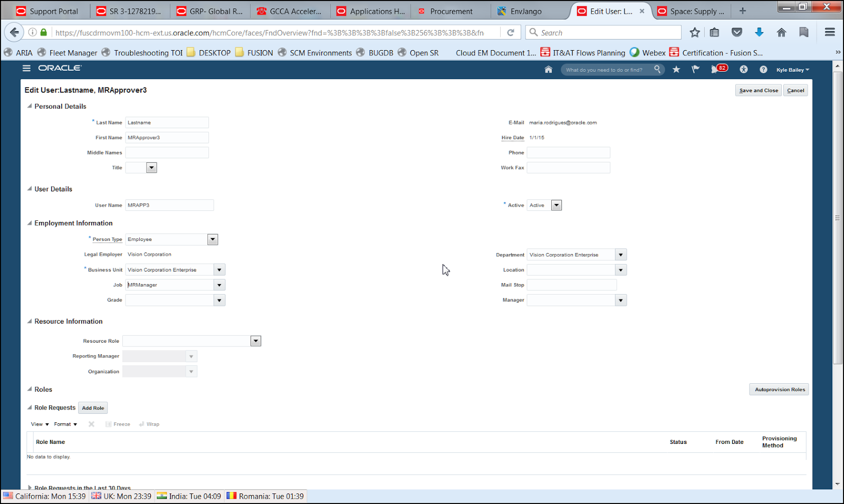The width and height of the screenshot is (844, 504).
Task: Click the Firefox download arrow icon
Action: [x=759, y=32]
